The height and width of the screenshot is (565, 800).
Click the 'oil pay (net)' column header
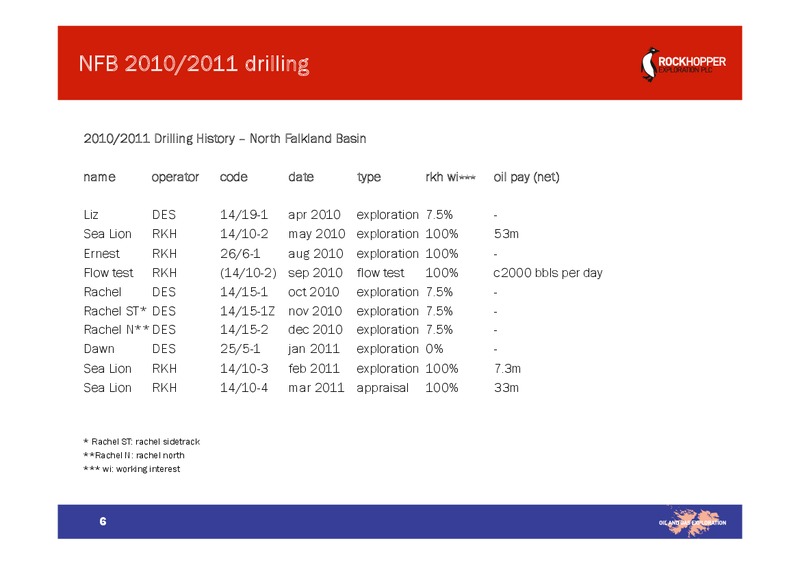[x=527, y=177]
